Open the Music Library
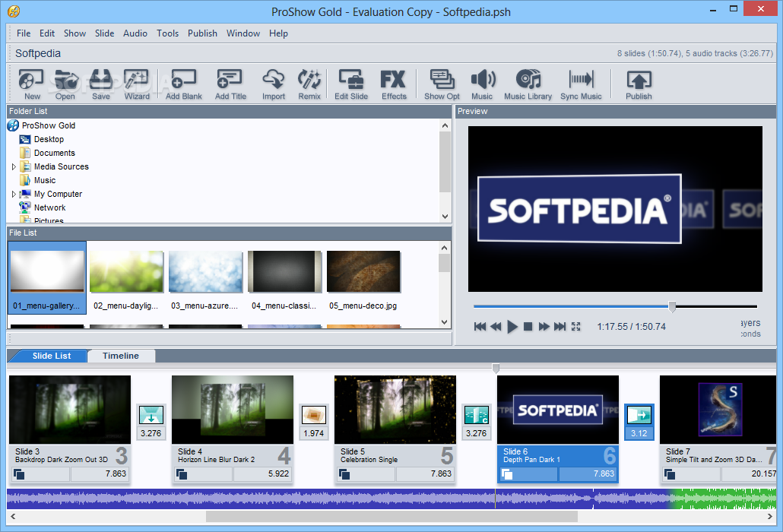Image resolution: width=783 pixels, height=532 pixels. click(x=528, y=85)
